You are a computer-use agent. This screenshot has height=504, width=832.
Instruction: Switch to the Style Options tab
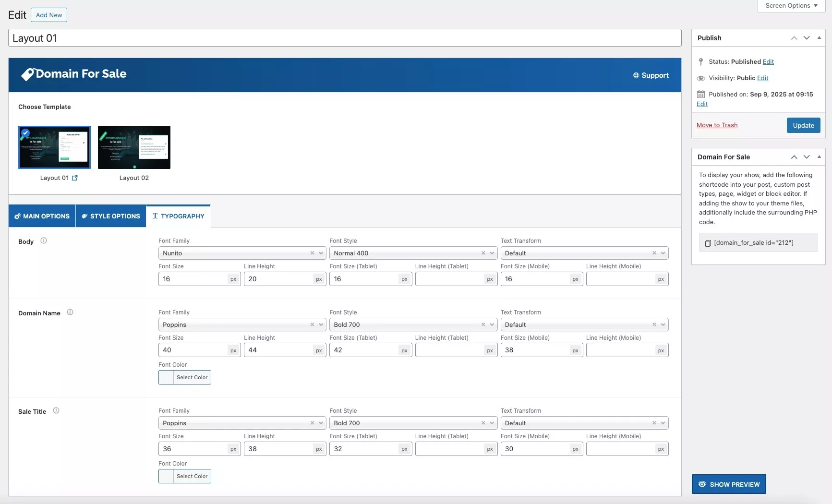click(x=111, y=216)
